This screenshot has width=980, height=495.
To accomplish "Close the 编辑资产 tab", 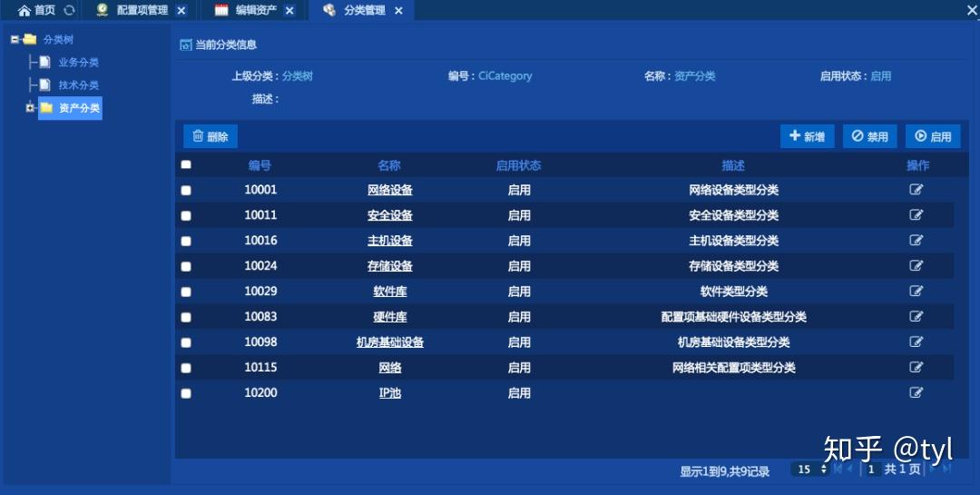I will coord(289,11).
